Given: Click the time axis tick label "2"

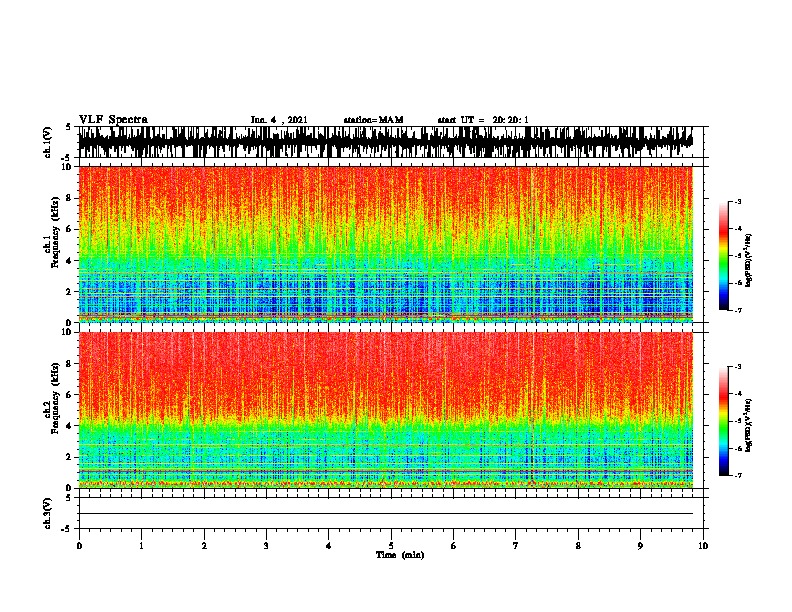Looking at the screenshot, I should click(x=204, y=546).
